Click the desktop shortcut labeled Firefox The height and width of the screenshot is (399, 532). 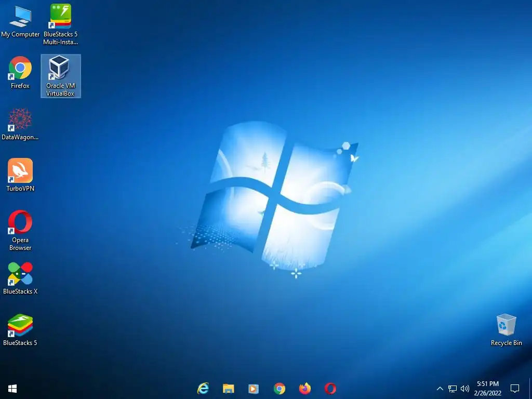(x=20, y=73)
